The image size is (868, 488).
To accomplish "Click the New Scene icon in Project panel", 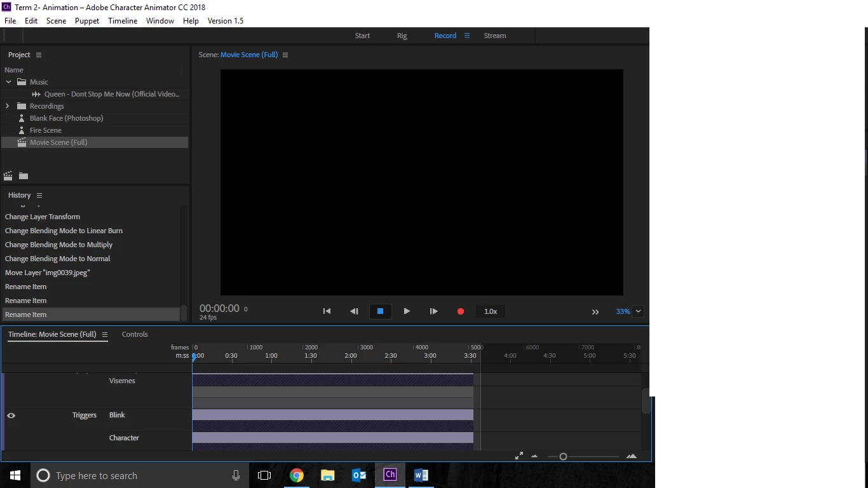I will 8,176.
